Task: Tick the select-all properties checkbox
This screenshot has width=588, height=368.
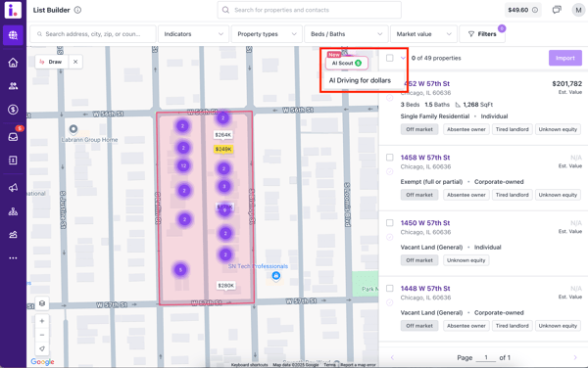Action: (390, 58)
